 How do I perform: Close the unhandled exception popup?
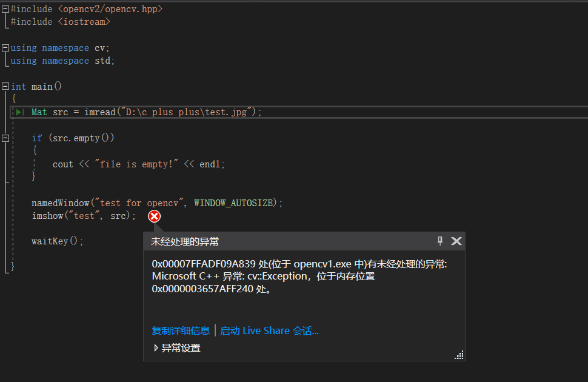point(456,241)
